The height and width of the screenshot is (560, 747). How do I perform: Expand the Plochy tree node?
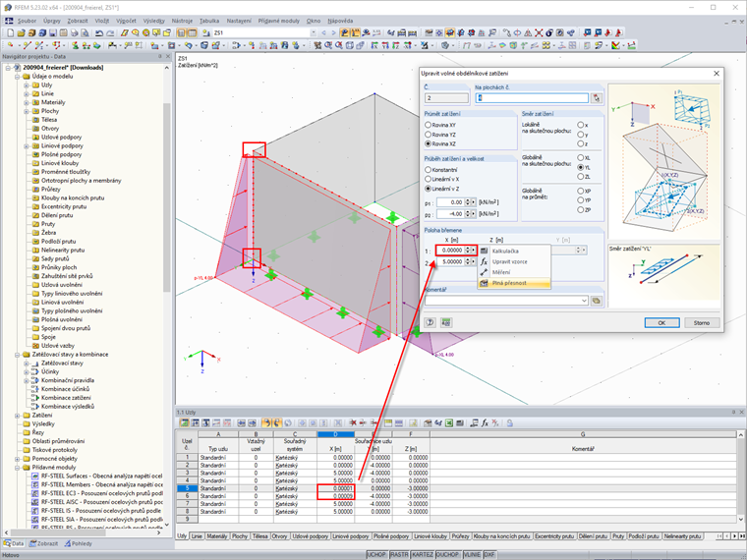27,111
